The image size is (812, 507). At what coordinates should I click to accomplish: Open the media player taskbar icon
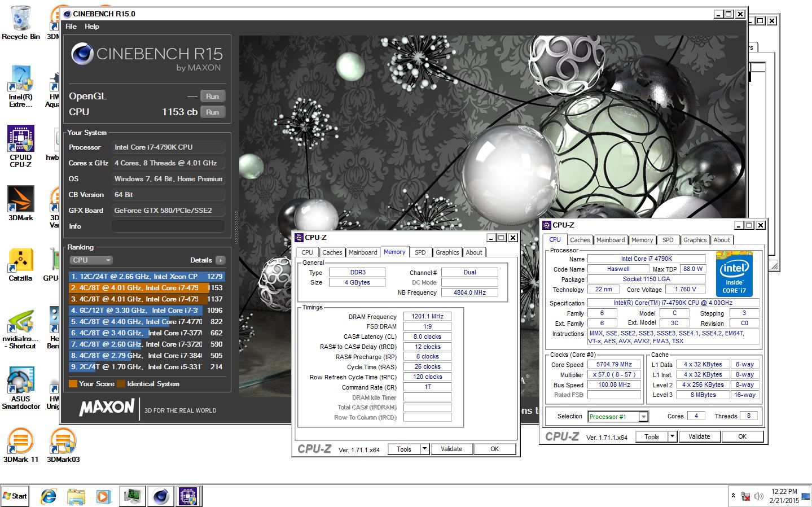[x=103, y=496]
